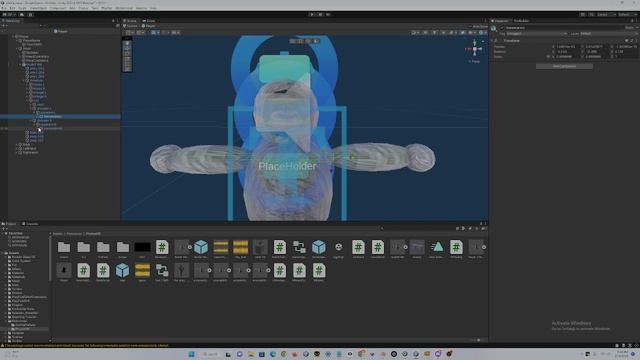
Task: Open the Transform component help icon
Action: click(627, 40)
